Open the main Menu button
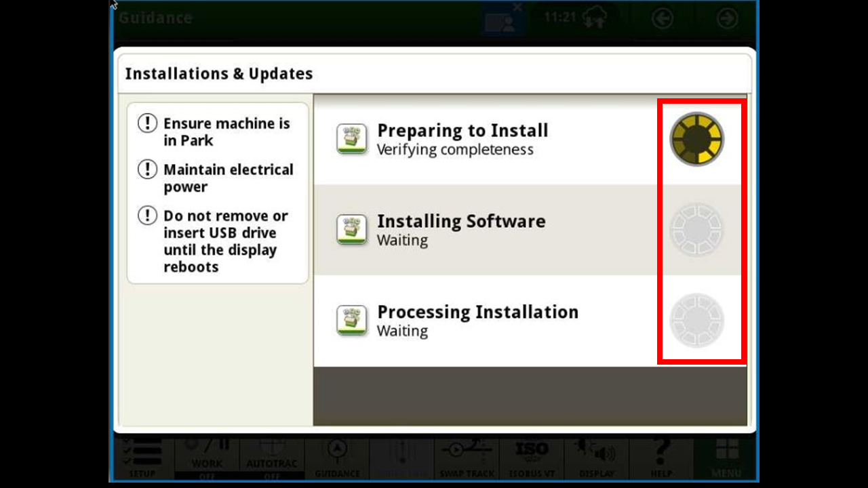 726,459
